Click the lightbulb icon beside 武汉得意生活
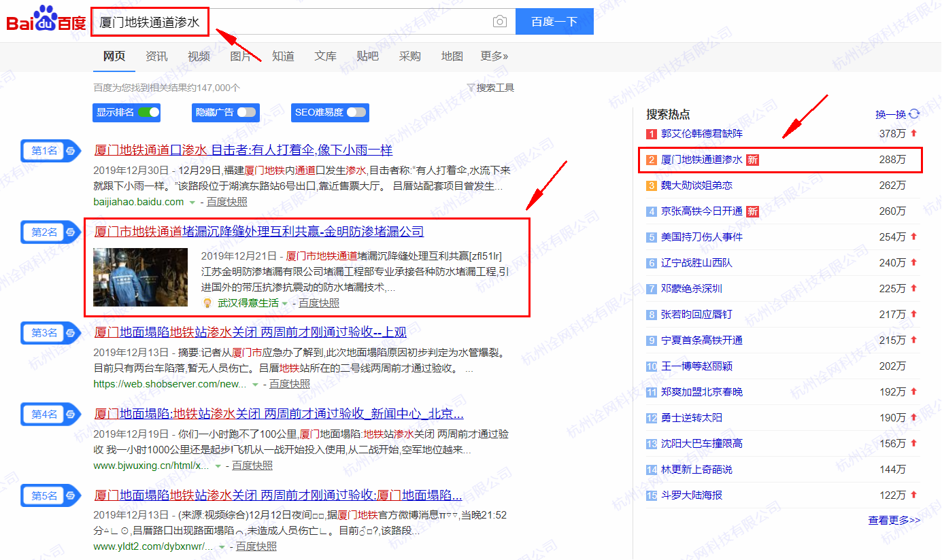Screen dimensions: 942x560 pyautogui.click(x=207, y=303)
